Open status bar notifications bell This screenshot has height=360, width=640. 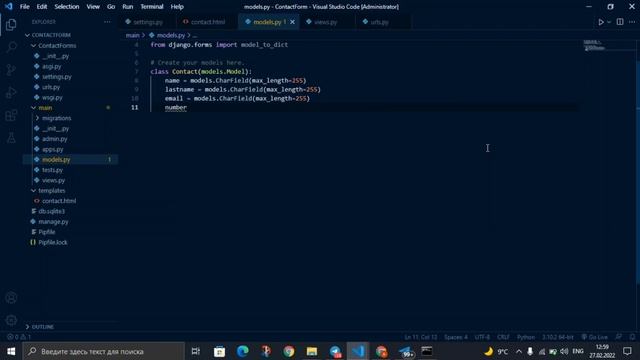pos(632,337)
